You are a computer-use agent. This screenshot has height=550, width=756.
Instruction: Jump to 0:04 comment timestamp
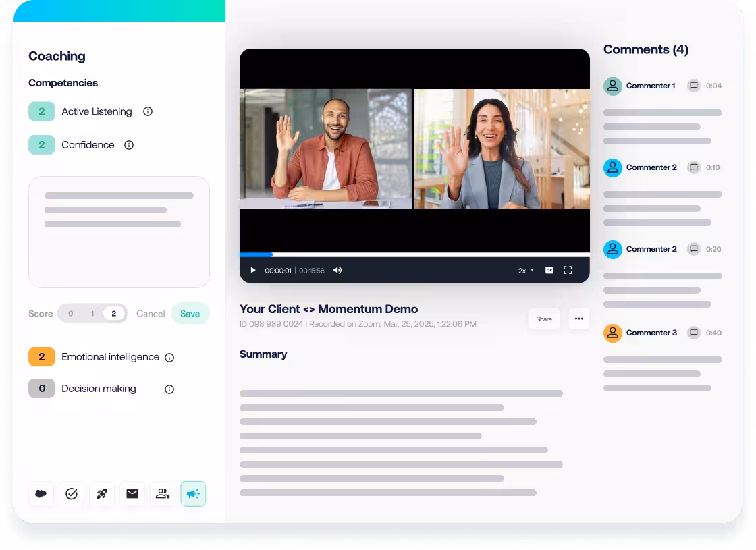[x=713, y=86]
